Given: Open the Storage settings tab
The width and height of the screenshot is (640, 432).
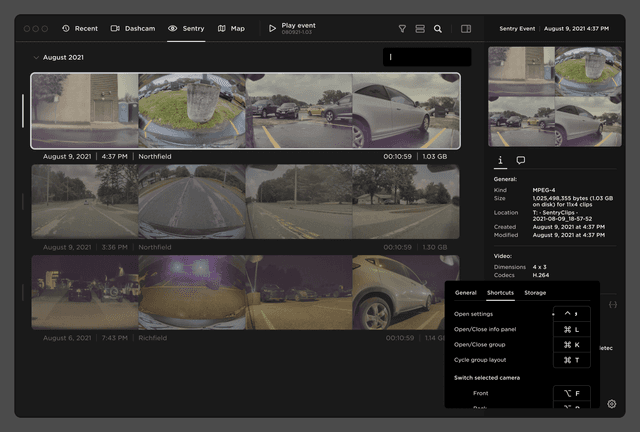Looking at the screenshot, I should (535, 293).
